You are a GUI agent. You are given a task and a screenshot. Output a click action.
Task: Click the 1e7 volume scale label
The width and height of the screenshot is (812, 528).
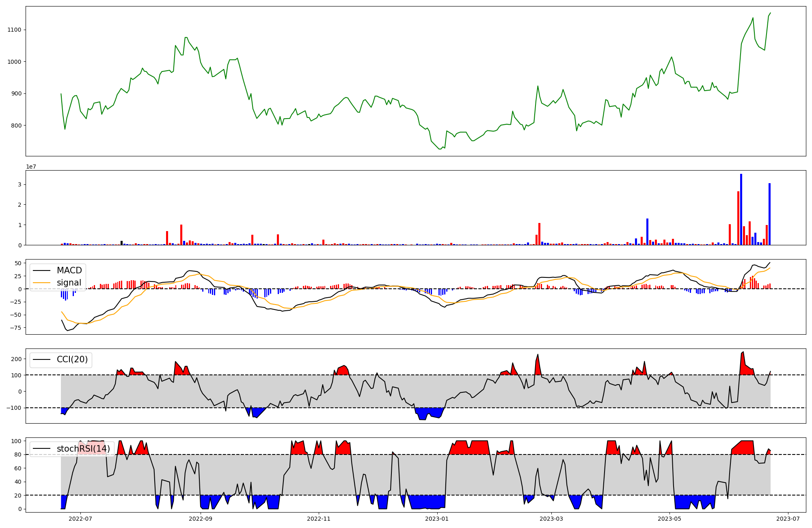pos(32,167)
